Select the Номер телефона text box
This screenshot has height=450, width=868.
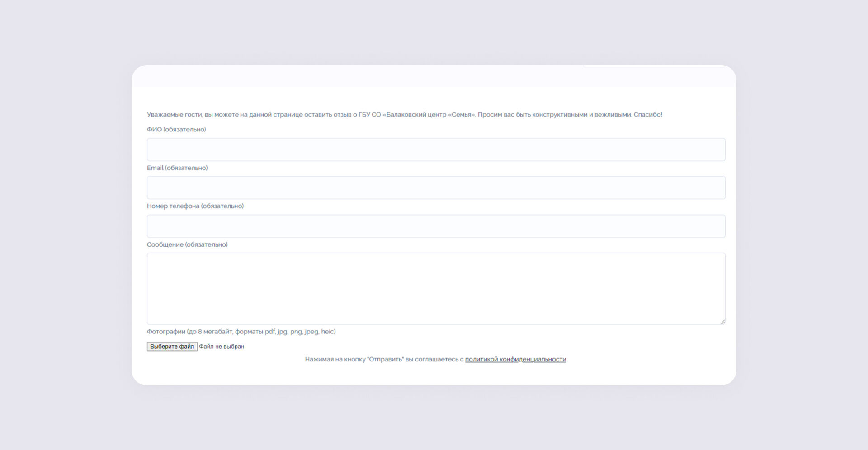click(436, 226)
